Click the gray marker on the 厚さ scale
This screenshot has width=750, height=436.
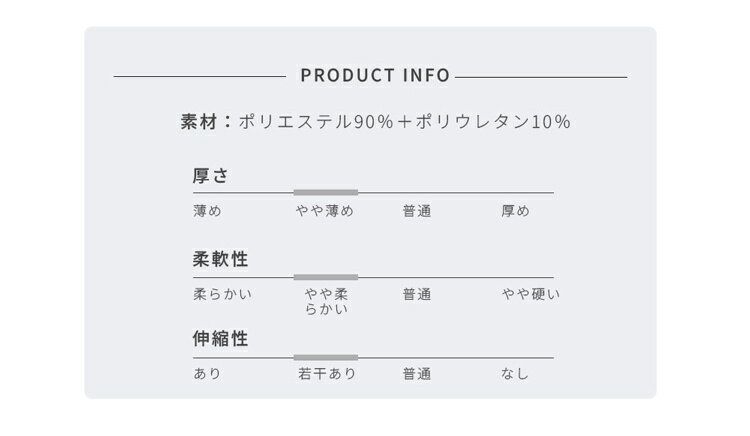tap(325, 192)
